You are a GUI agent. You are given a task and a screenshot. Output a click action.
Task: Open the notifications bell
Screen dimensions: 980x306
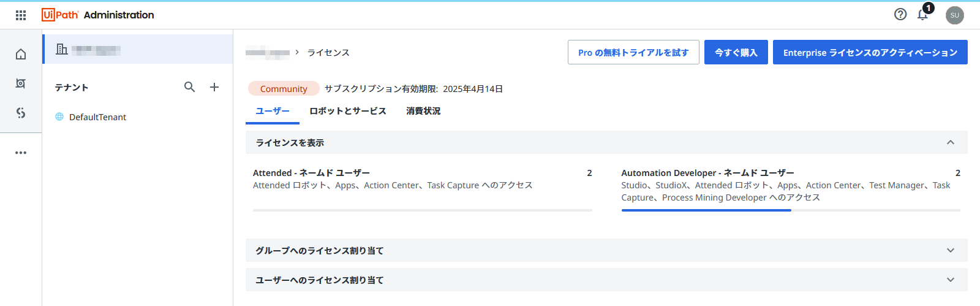click(x=922, y=15)
